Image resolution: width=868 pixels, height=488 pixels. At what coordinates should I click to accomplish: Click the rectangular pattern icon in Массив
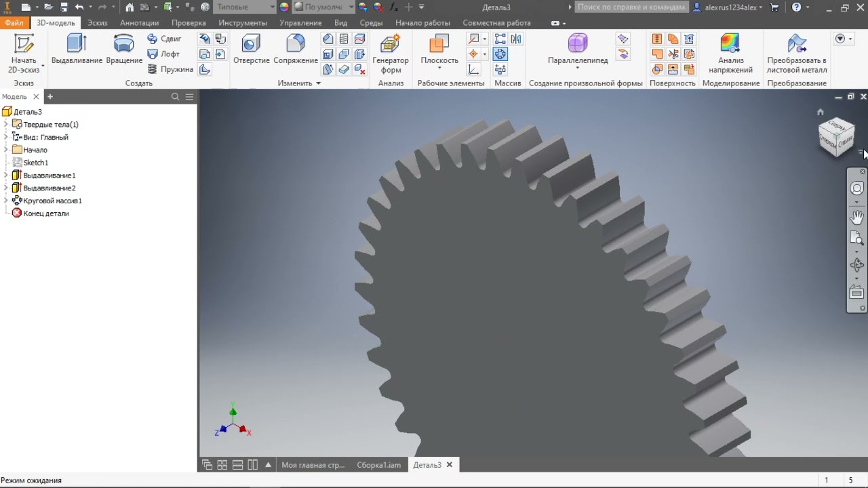point(500,39)
